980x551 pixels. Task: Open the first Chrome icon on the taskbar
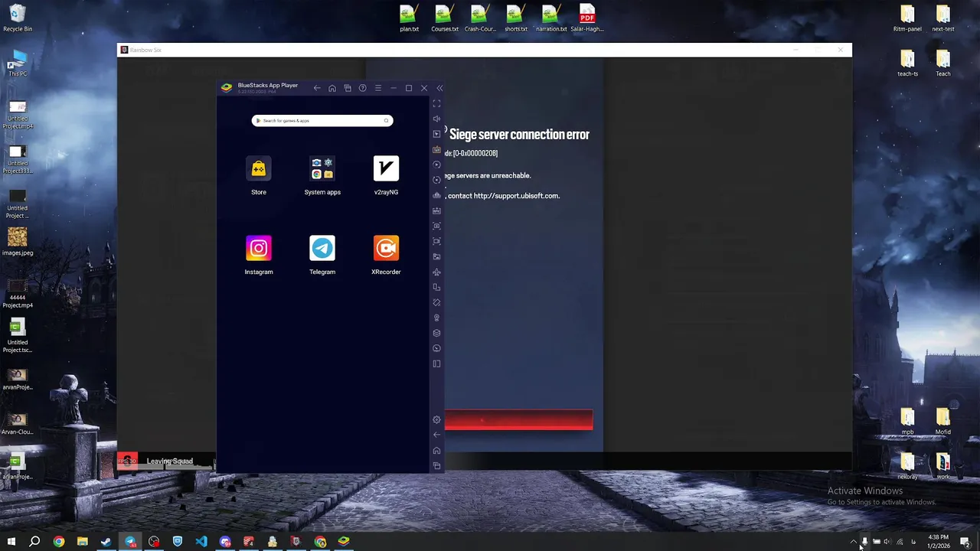[x=59, y=542]
